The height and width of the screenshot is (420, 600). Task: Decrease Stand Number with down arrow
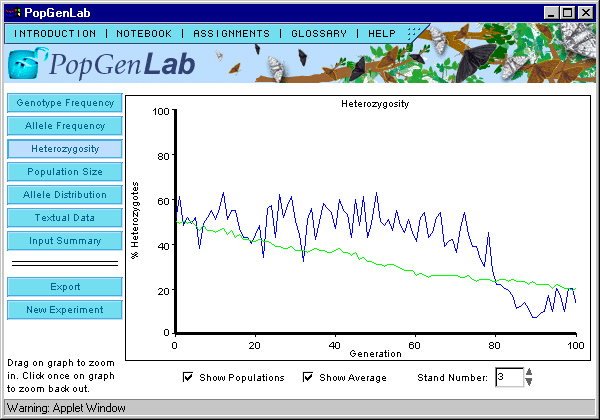(529, 382)
